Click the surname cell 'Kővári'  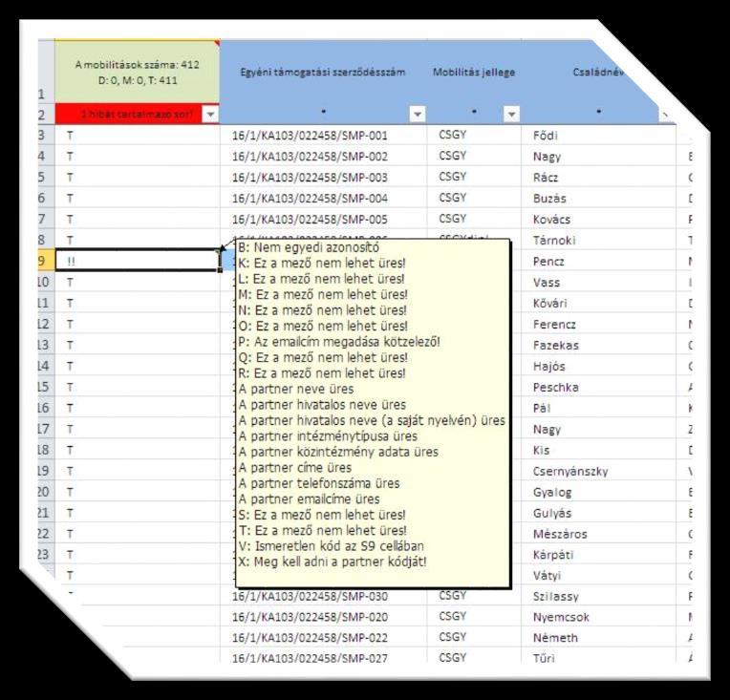(598, 303)
